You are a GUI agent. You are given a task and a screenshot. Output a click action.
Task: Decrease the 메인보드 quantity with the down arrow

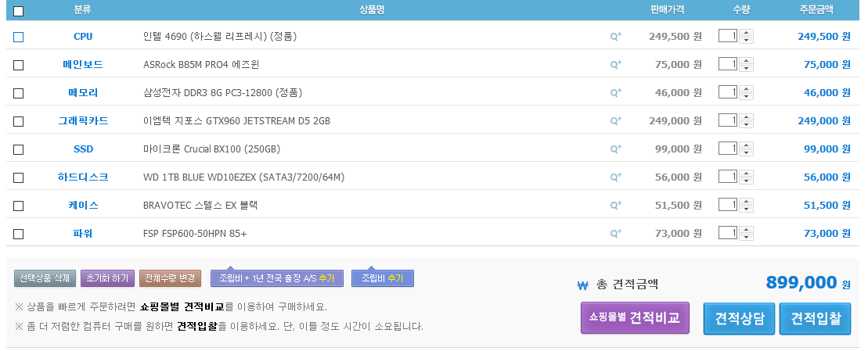(746, 68)
